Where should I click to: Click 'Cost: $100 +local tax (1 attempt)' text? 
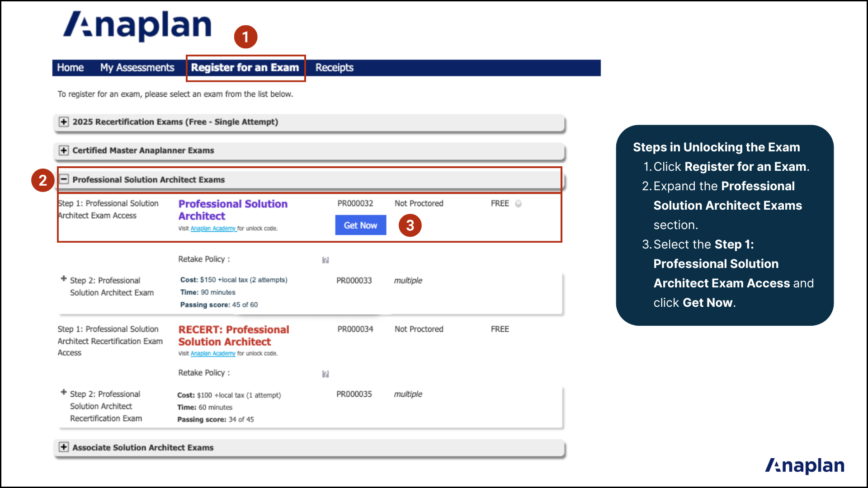229,395
